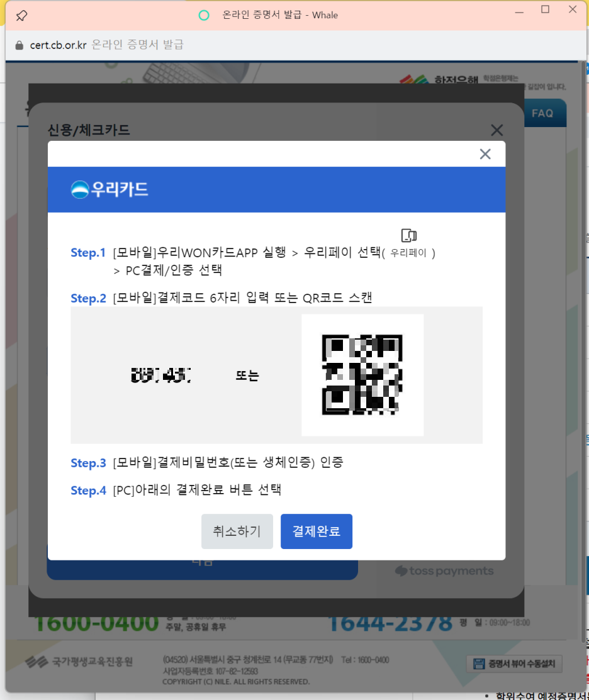Click the 신용/체크카드 heading
This screenshot has width=589, height=700.
(89, 130)
